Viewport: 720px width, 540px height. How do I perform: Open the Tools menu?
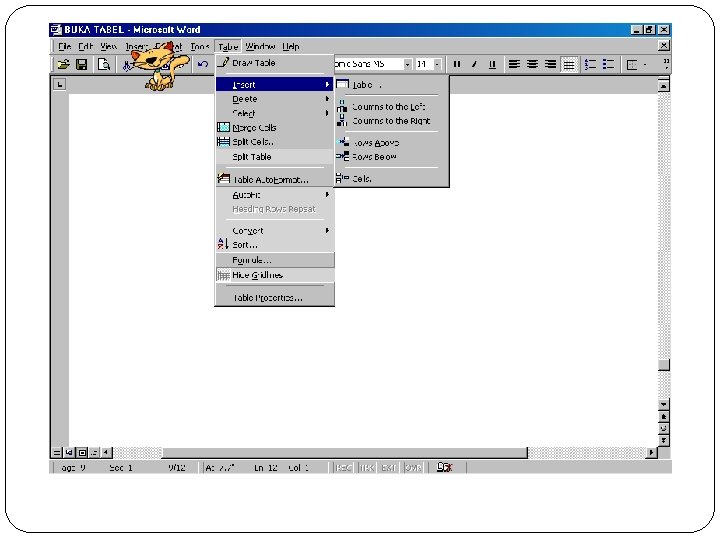pos(200,46)
